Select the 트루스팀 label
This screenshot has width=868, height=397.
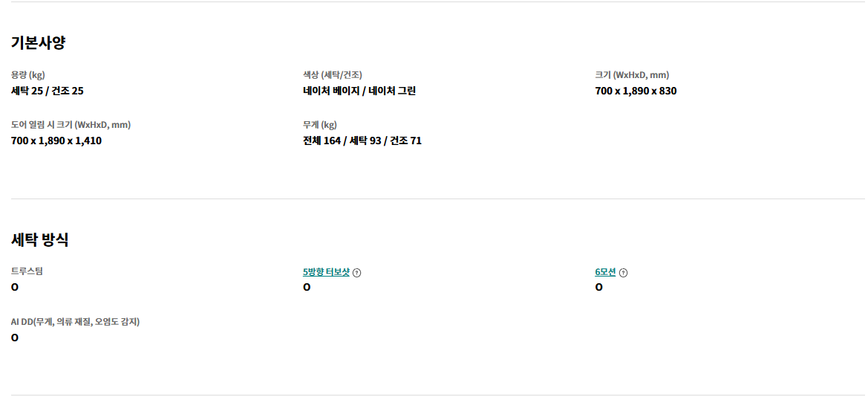(27, 271)
